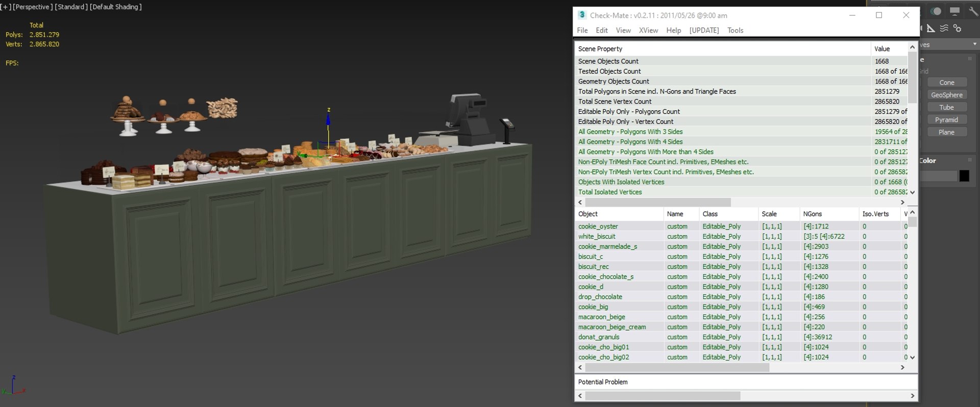
Task: Create a Plane primitive
Action: pos(947,132)
